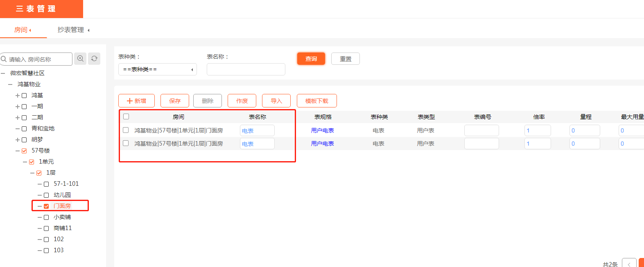Toggle the select-all checkbox in table header
Screen dimensions: 644x267
[126, 116]
